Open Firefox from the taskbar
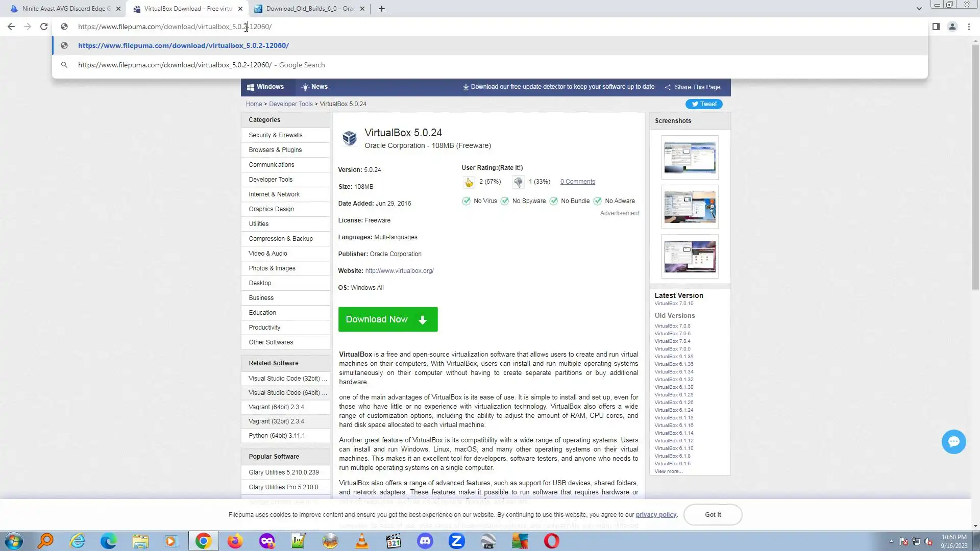This screenshot has height=551, width=980. click(x=235, y=541)
